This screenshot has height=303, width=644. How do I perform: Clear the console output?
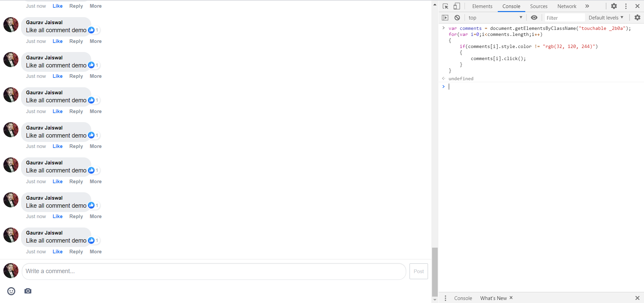click(457, 18)
